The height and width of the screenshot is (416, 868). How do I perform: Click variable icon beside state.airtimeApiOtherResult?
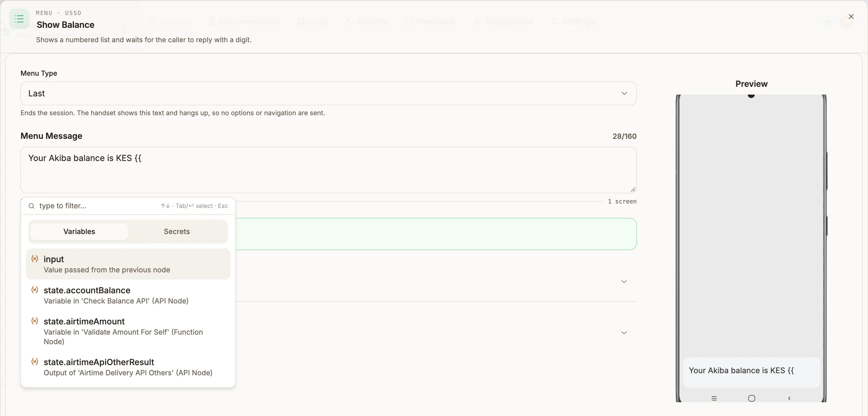tap(35, 362)
